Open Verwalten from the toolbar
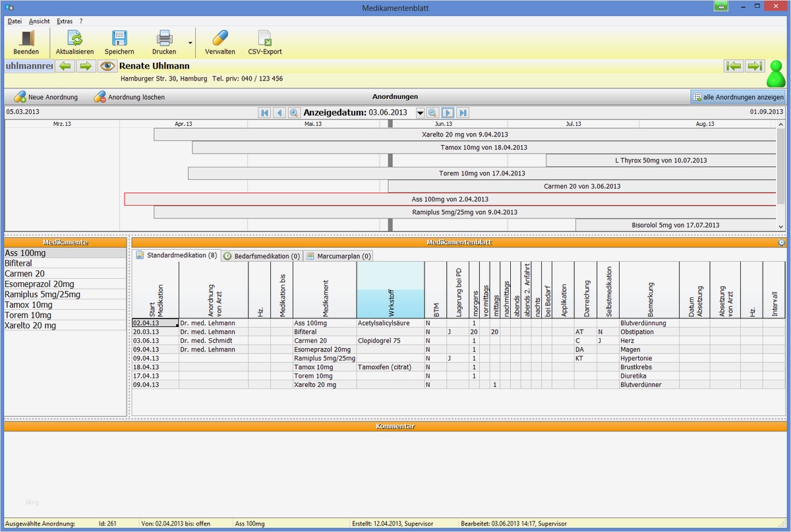 220,36
